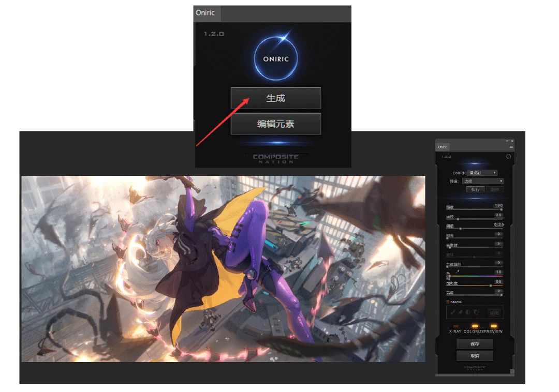Click the anime artwork canvas image
The width and height of the screenshot is (559, 392).
tap(223, 269)
